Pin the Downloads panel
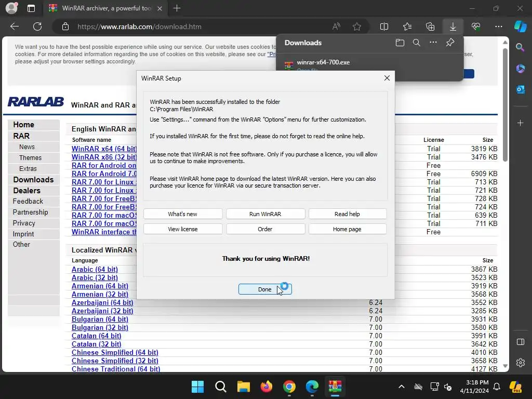The width and height of the screenshot is (532, 399). (x=450, y=43)
